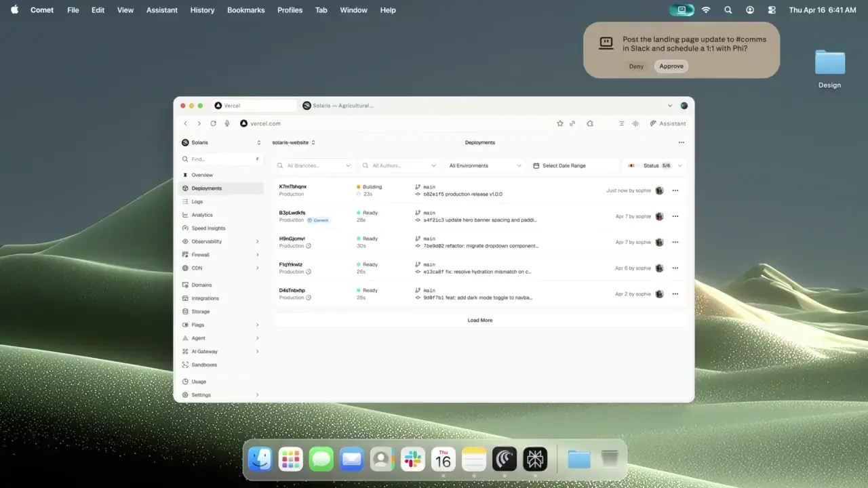Open options for deployment D4sTnbxhp
This screenshot has width=868, height=488.
pyautogui.click(x=675, y=293)
